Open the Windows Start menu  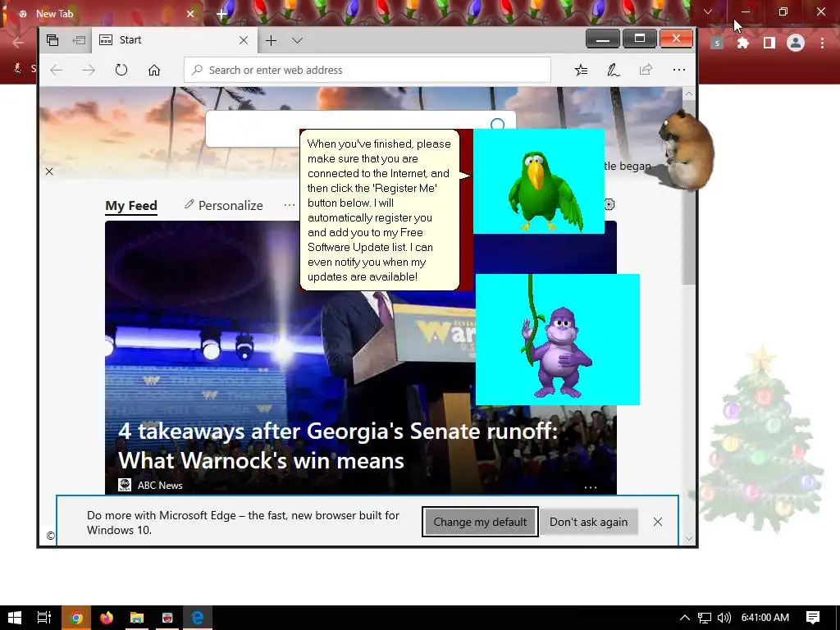pos(15,618)
